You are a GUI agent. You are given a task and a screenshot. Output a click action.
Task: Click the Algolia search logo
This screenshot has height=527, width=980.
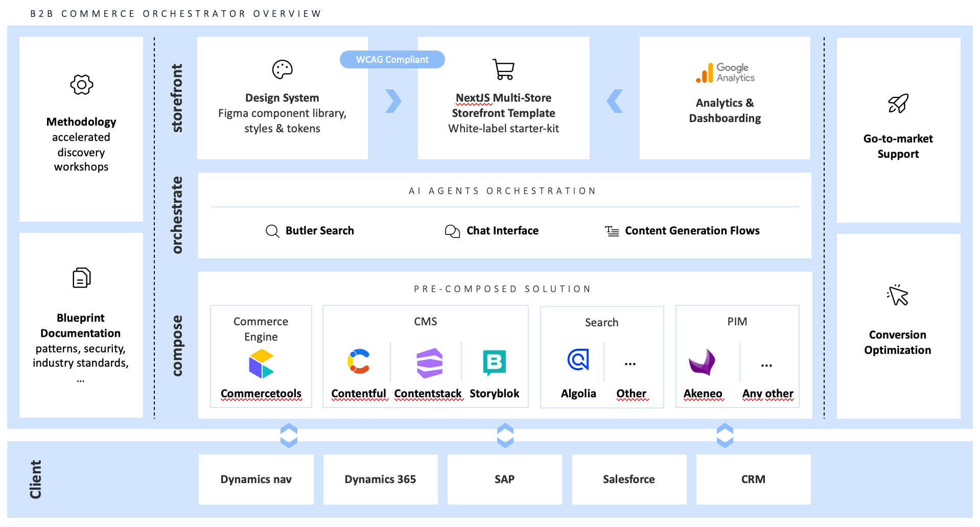[578, 360]
